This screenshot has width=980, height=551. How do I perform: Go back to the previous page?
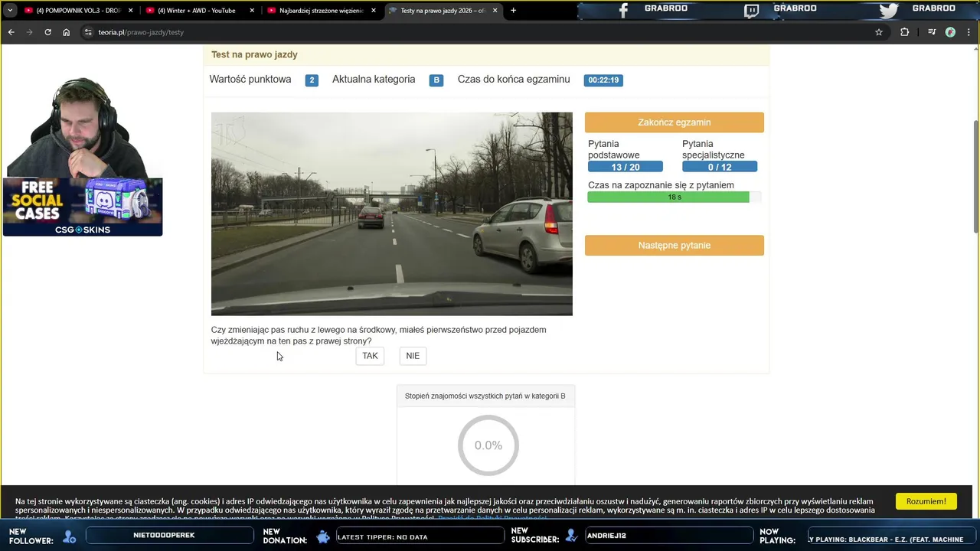pos(11,32)
